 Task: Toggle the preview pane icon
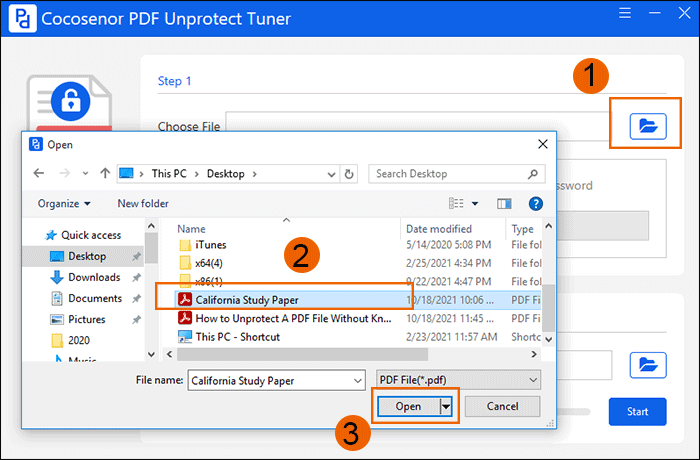tap(504, 204)
